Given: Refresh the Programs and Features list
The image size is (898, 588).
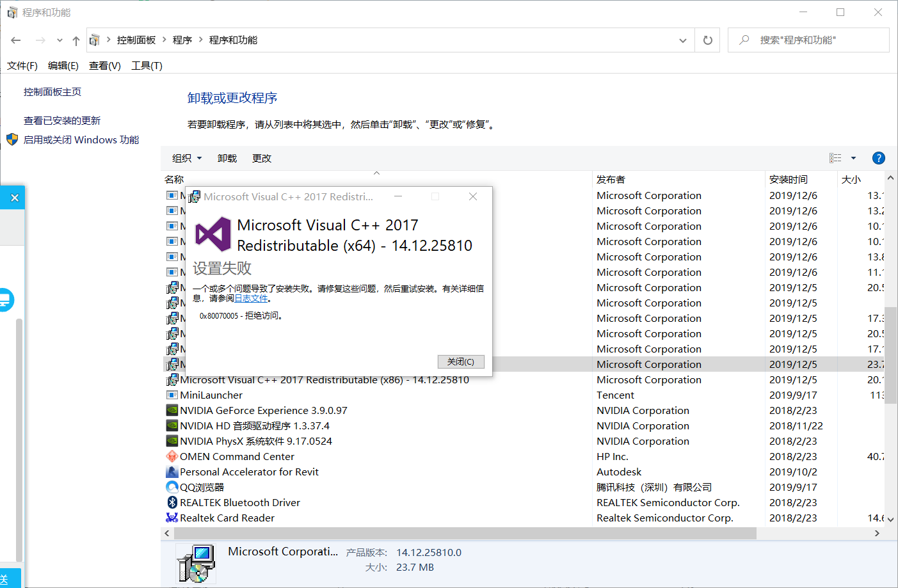Looking at the screenshot, I should point(708,40).
